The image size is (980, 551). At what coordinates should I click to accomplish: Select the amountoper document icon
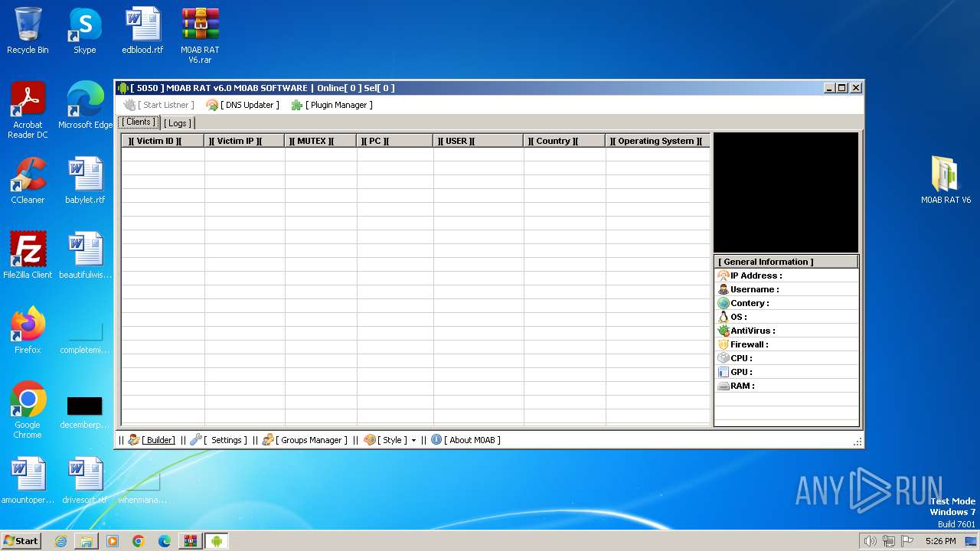coord(28,481)
